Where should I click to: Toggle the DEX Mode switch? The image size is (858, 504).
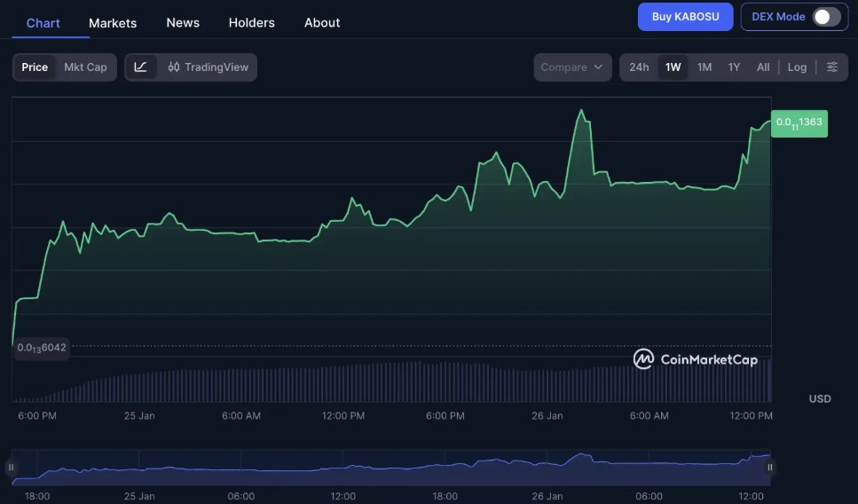pyautogui.click(x=826, y=17)
